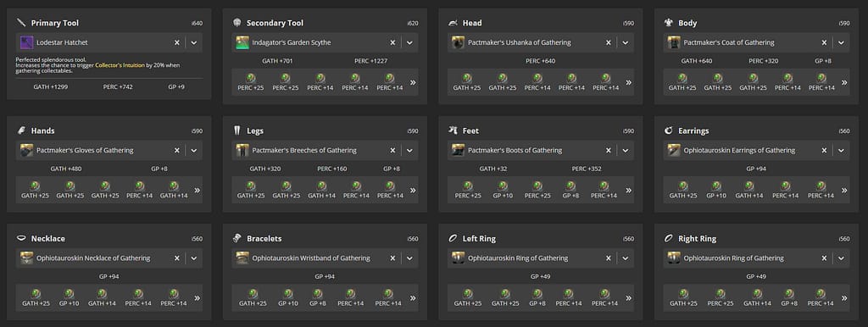The width and height of the screenshot is (868, 327).
Task: Expand the Hands slot item dropdown
Action: (194, 151)
